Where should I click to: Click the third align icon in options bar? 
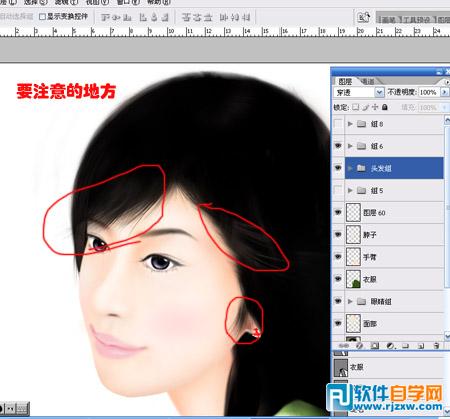pos(127,17)
